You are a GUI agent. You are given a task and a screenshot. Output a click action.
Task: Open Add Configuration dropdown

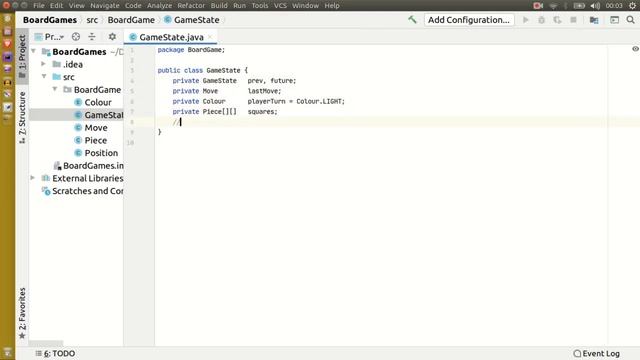click(x=469, y=20)
